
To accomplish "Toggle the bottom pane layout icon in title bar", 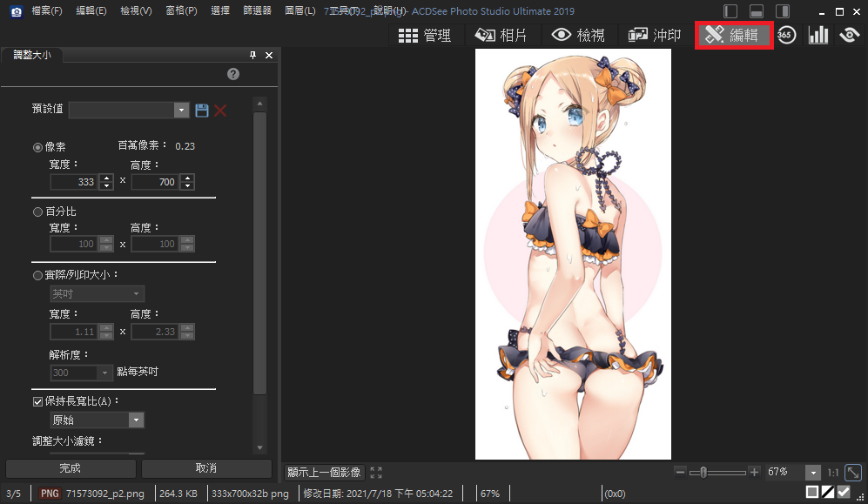I will click(757, 11).
